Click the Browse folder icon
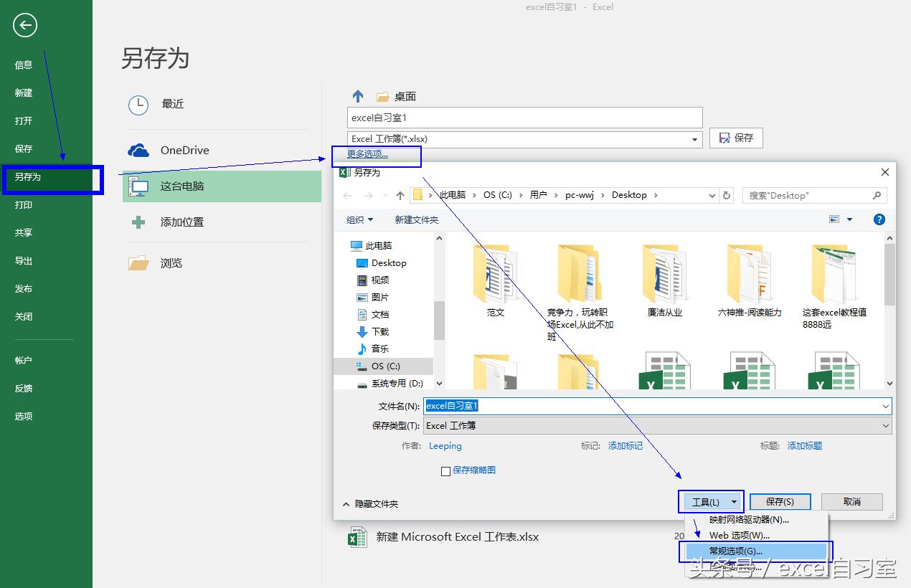 [138, 262]
